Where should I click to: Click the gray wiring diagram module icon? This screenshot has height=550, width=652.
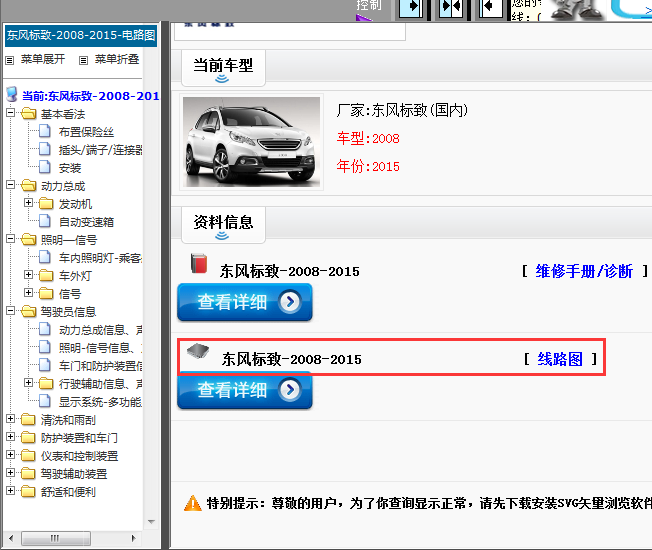click(x=196, y=351)
